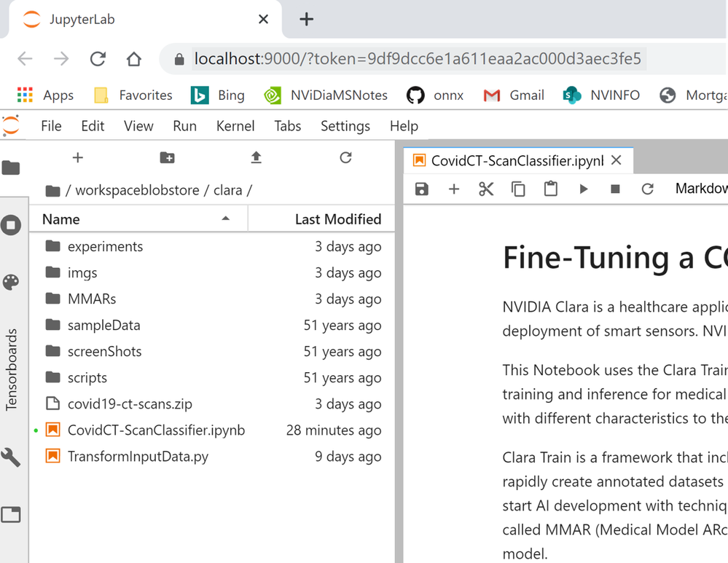728x563 pixels.
Task: Open the NVINFO bookmark
Action: 601,95
